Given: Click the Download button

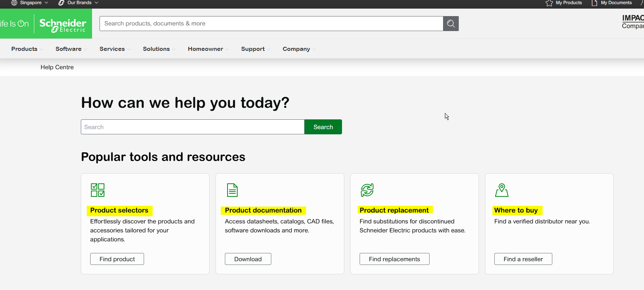Looking at the screenshot, I should (248, 259).
